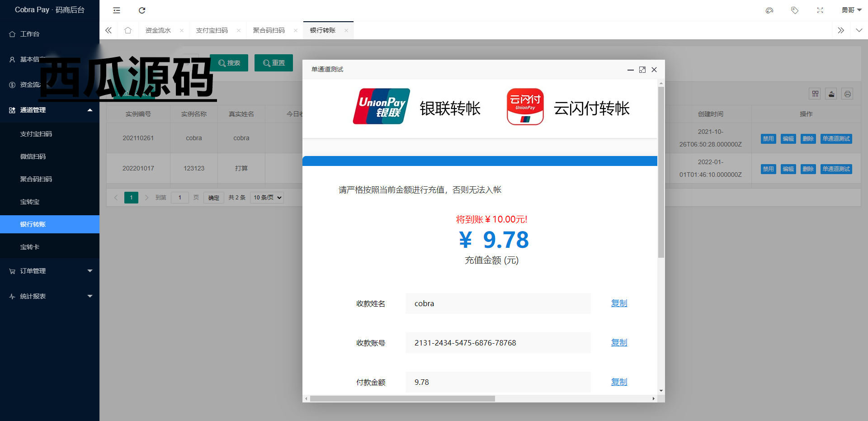
Task: Open 支付宝扫码 sidebar item
Action: tap(50, 134)
